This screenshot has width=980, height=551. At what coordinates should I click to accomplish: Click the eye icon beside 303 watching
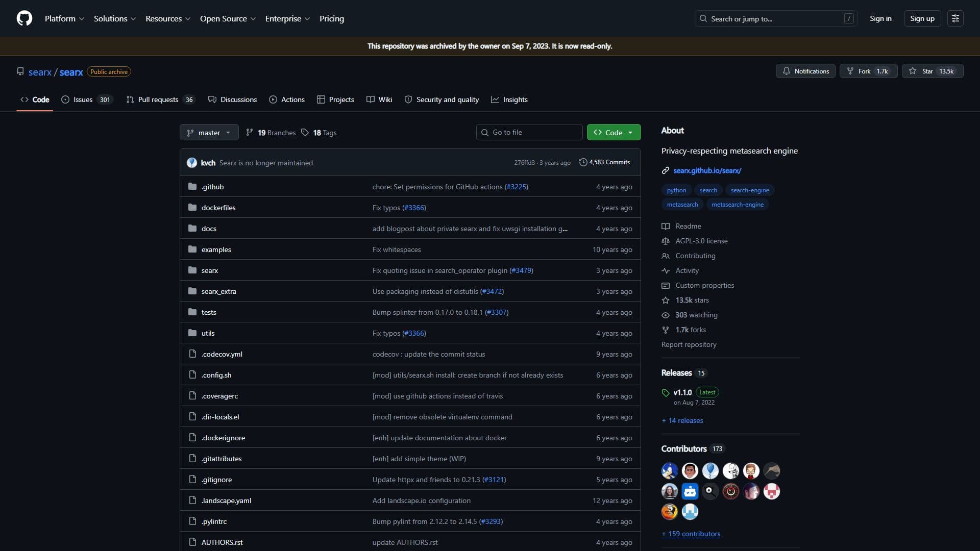coord(666,315)
